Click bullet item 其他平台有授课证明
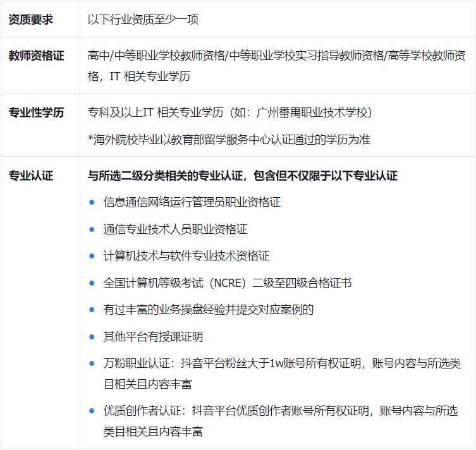 pos(153,336)
